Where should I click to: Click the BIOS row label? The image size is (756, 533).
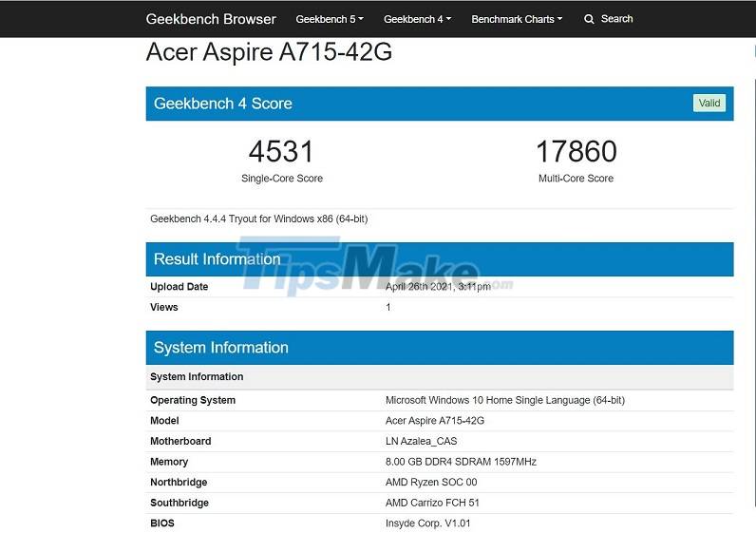click(x=162, y=523)
